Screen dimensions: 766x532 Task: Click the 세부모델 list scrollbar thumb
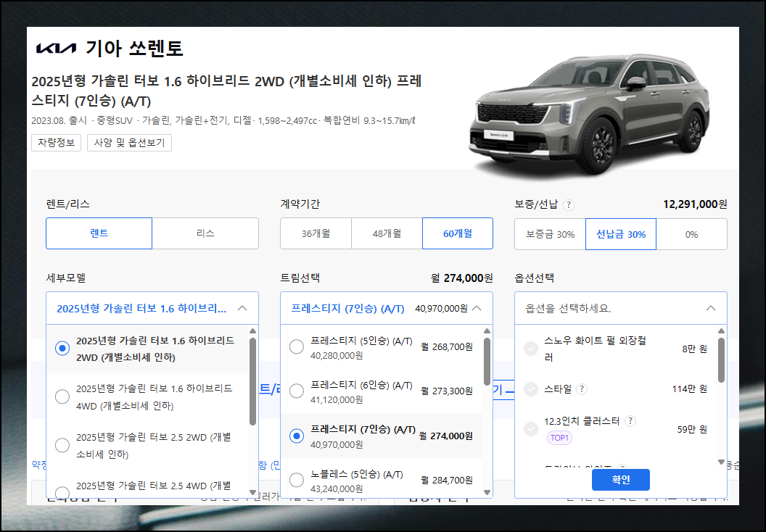tap(252, 382)
